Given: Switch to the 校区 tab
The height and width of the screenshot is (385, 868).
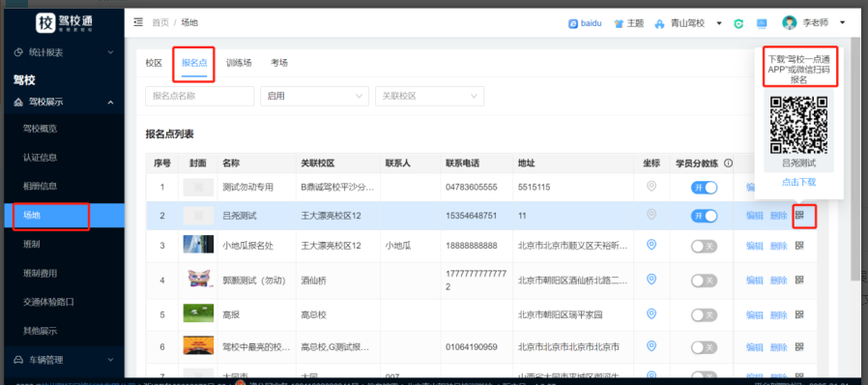Looking at the screenshot, I should (154, 63).
